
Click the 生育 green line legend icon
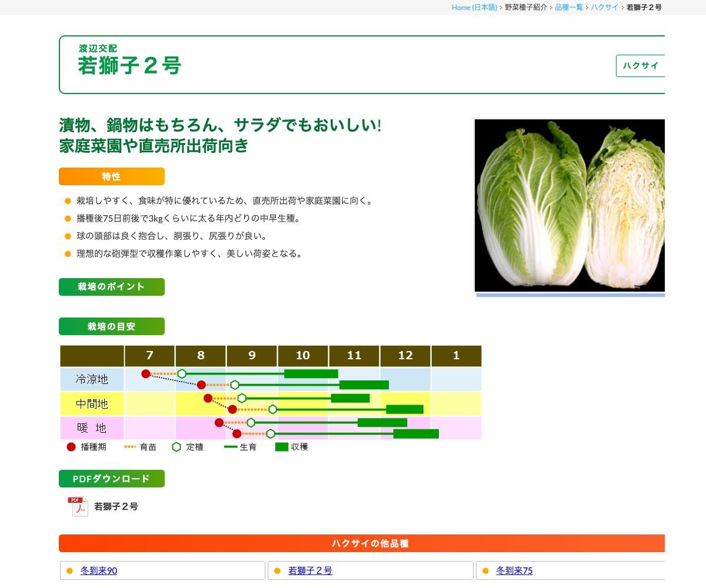click(x=230, y=447)
